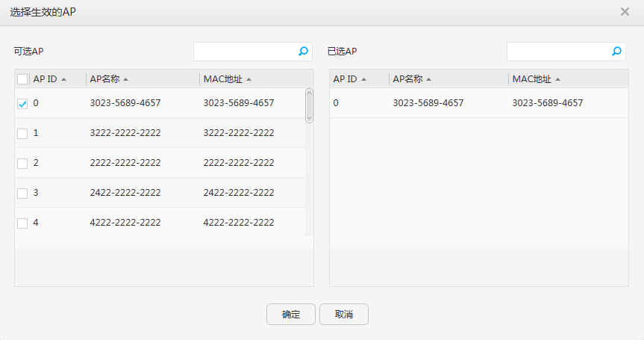644x340 pixels.
Task: Sort selected list by AP名称 column
Action: coord(412,79)
